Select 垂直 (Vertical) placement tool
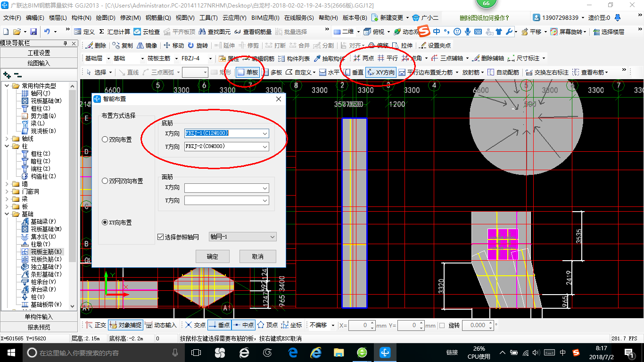Image resolution: width=644 pixels, height=362 pixels. pos(354,72)
